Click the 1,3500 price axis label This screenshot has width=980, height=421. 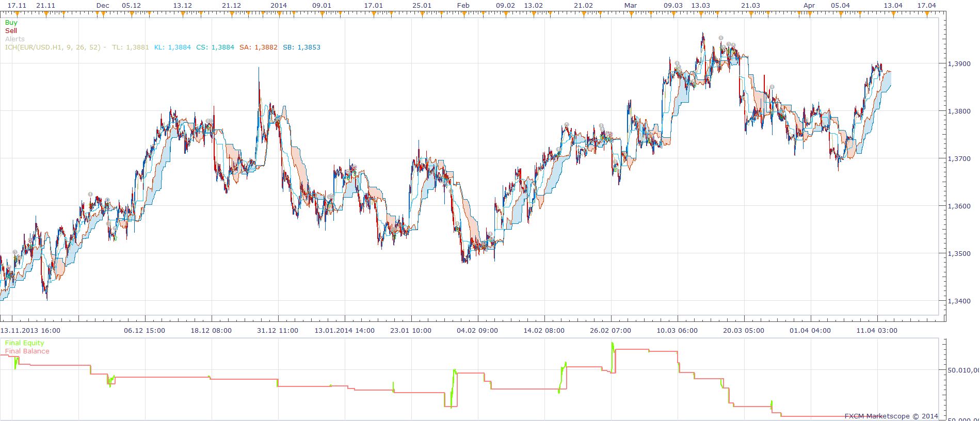click(959, 254)
